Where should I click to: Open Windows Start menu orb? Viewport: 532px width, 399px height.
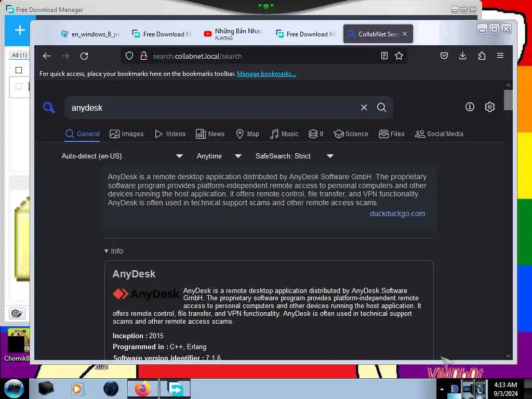point(14,389)
